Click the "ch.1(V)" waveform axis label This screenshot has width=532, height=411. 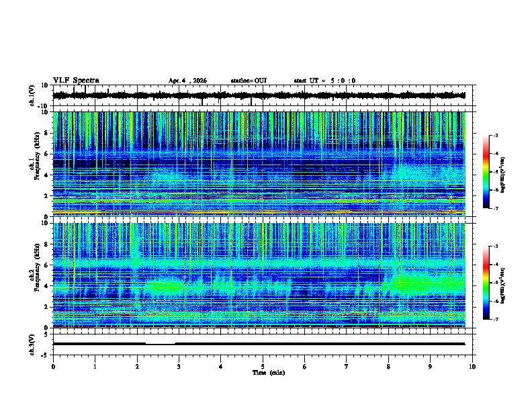coord(32,95)
